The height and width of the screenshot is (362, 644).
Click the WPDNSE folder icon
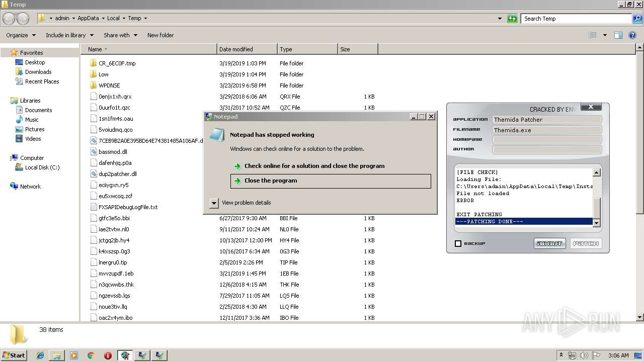[x=94, y=85]
